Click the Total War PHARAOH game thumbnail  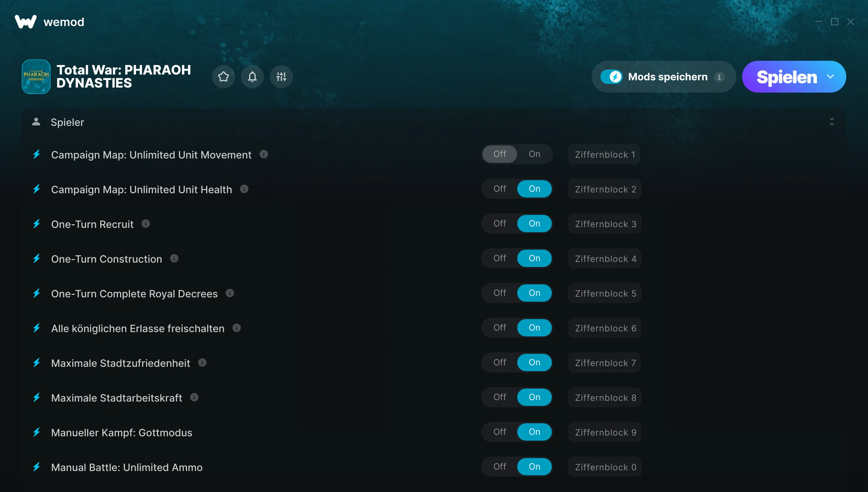pyautogui.click(x=36, y=77)
